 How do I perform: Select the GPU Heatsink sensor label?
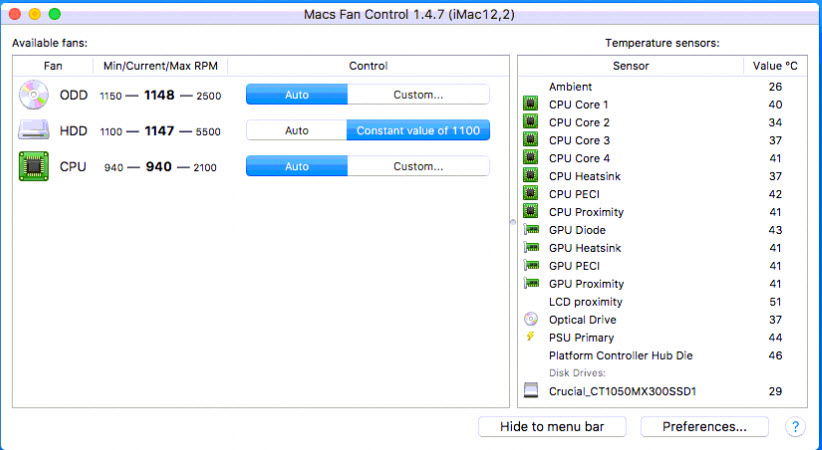pos(585,248)
